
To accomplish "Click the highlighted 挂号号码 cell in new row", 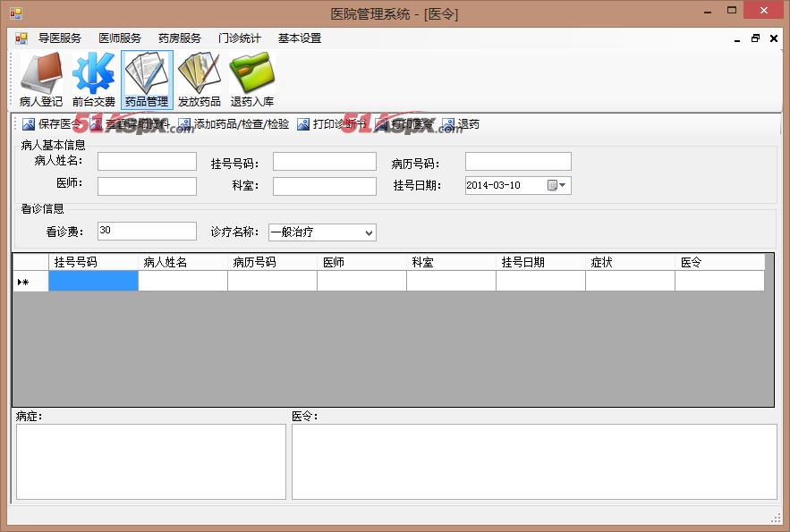I will [x=93, y=282].
